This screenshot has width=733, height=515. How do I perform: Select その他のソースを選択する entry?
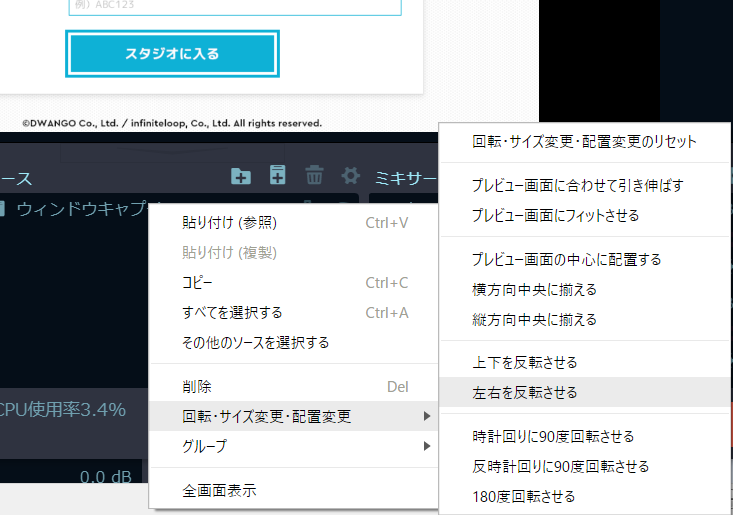[x=295, y=343]
